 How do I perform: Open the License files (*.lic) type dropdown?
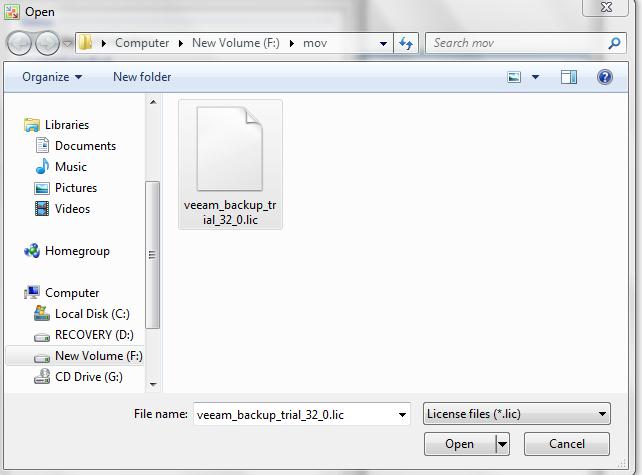(517, 414)
